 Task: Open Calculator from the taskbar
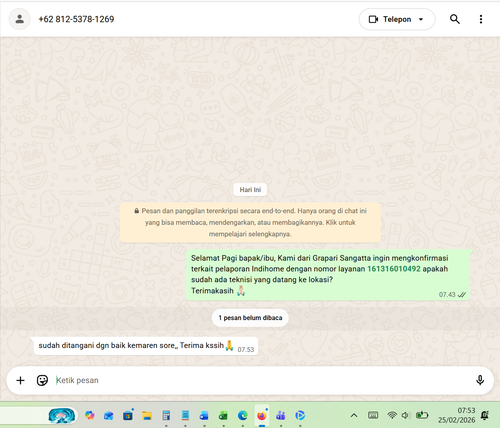[x=166, y=415]
